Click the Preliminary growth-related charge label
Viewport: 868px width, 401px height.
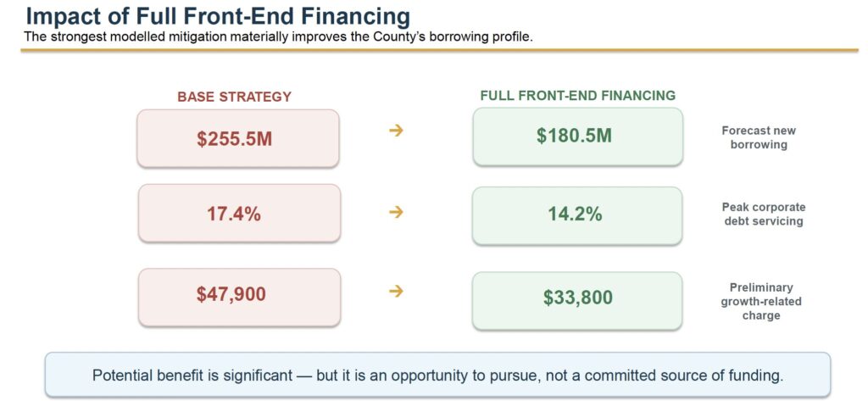point(761,302)
